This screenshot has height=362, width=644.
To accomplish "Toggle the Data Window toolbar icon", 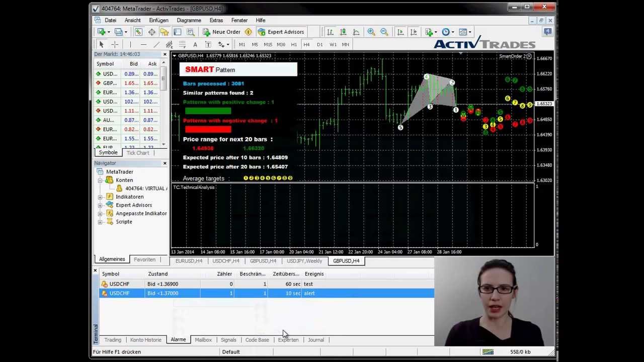I will (x=151, y=32).
